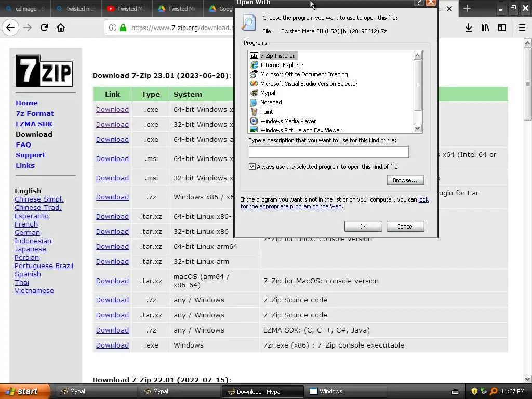Open the LZMA SDK sidebar link

34,124
